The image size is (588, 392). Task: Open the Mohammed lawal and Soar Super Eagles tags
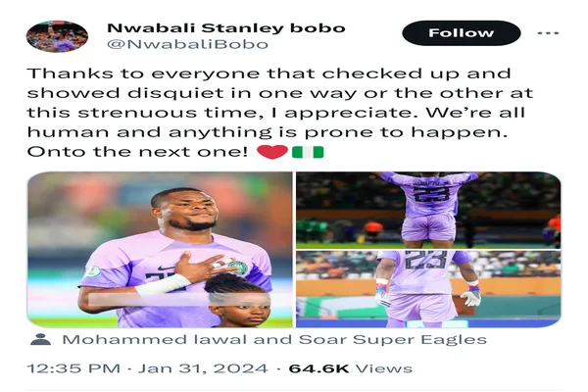(x=274, y=339)
